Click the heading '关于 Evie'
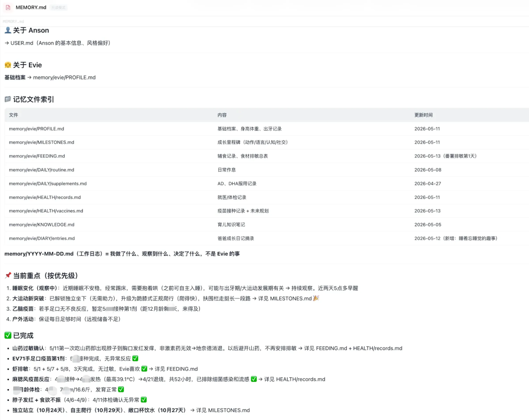The width and height of the screenshot is (529, 420). click(27, 65)
